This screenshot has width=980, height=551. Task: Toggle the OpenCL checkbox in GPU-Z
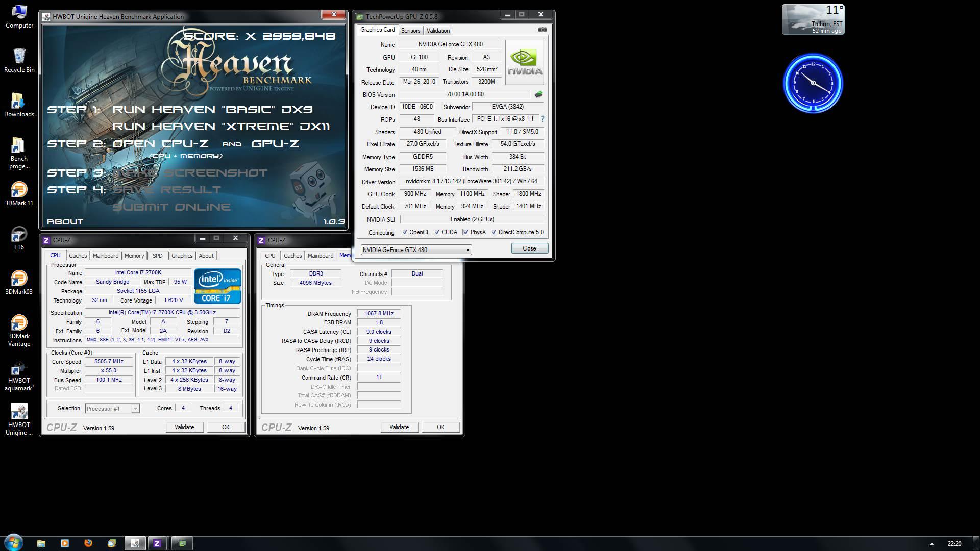tap(405, 232)
